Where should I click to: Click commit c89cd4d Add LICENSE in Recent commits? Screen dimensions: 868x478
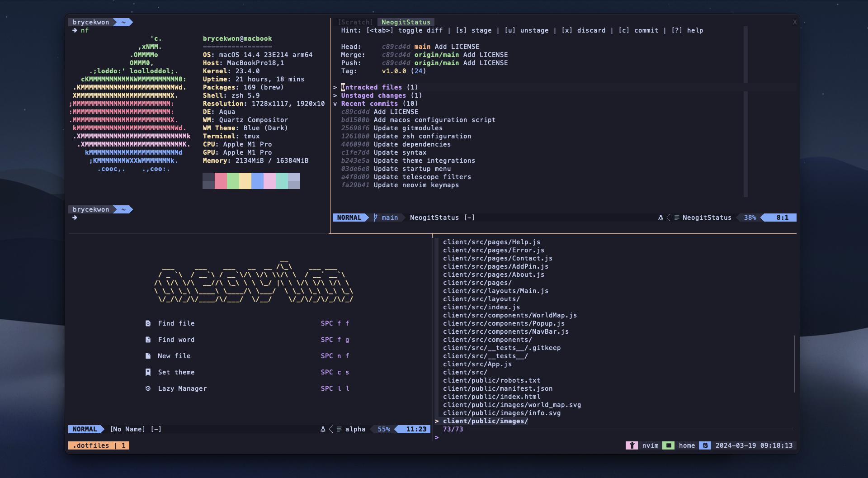tap(380, 112)
